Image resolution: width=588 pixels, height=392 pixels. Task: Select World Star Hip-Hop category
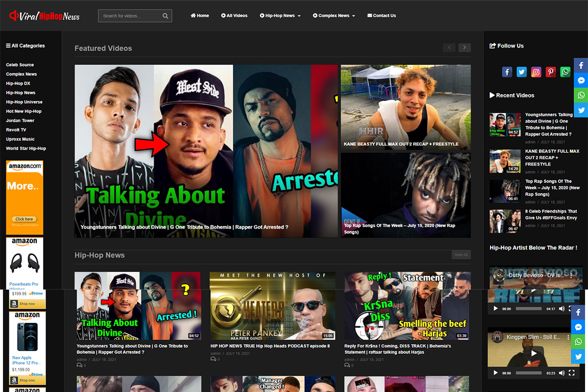click(x=26, y=148)
